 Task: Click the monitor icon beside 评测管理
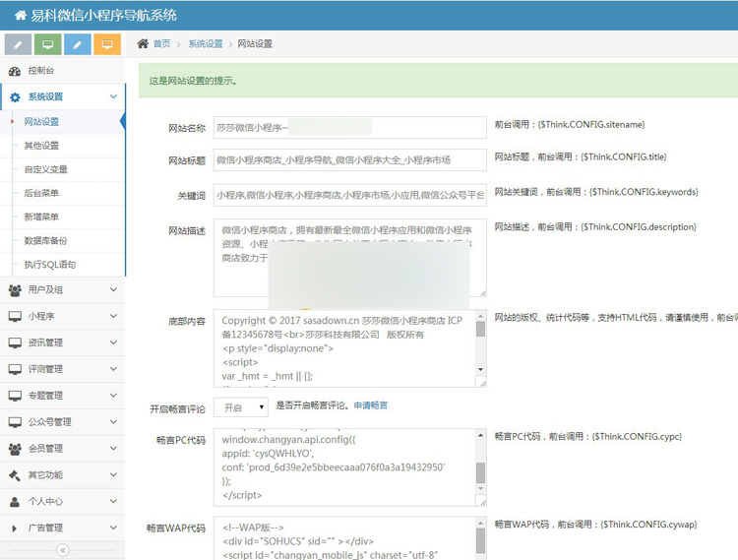click(x=15, y=369)
